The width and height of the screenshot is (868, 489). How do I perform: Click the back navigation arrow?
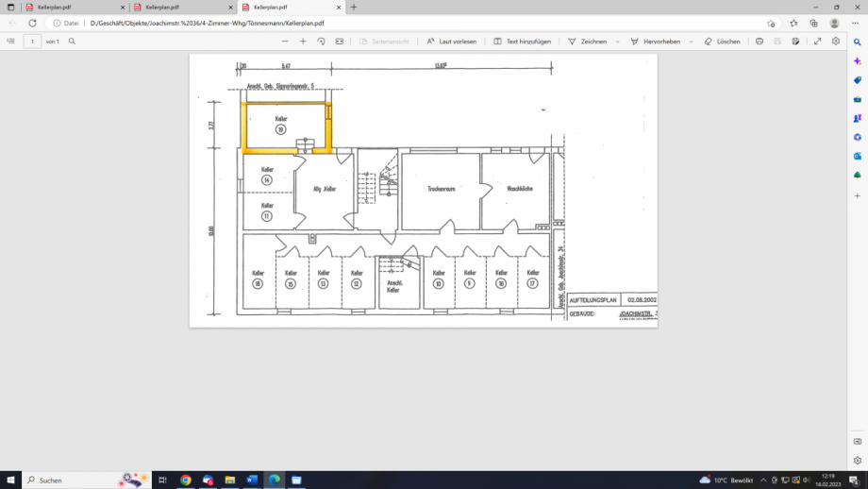[12, 24]
